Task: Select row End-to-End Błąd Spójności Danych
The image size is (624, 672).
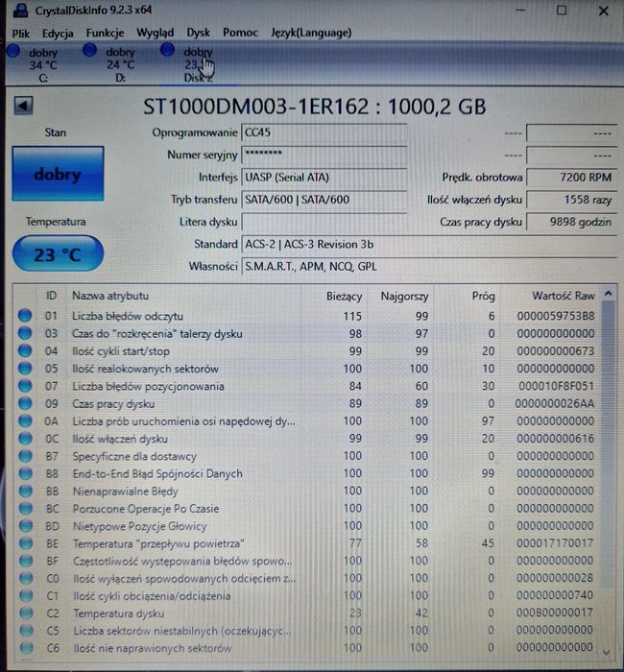Action: (x=306, y=473)
